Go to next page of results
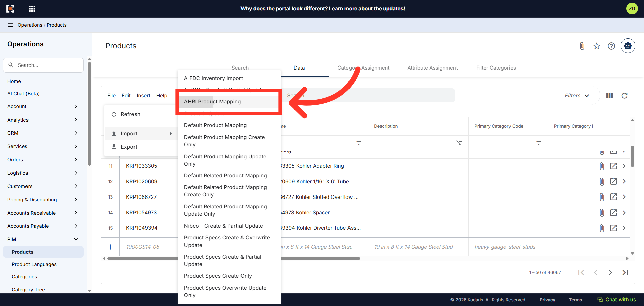The height and width of the screenshot is (306, 644). tap(610, 272)
